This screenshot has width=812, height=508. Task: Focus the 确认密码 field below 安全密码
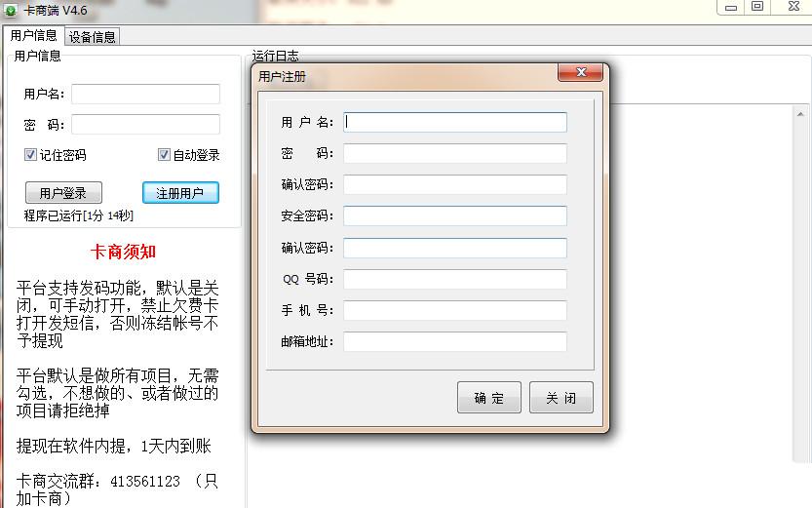point(454,248)
